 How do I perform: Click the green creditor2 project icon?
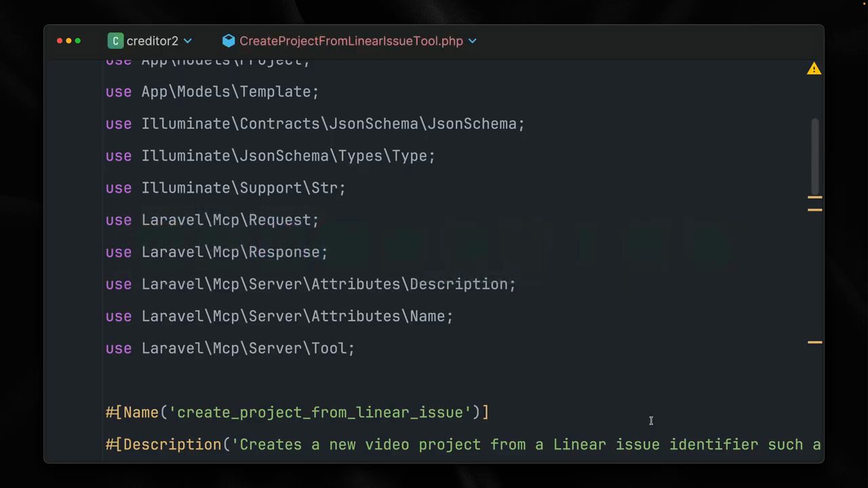coord(115,41)
